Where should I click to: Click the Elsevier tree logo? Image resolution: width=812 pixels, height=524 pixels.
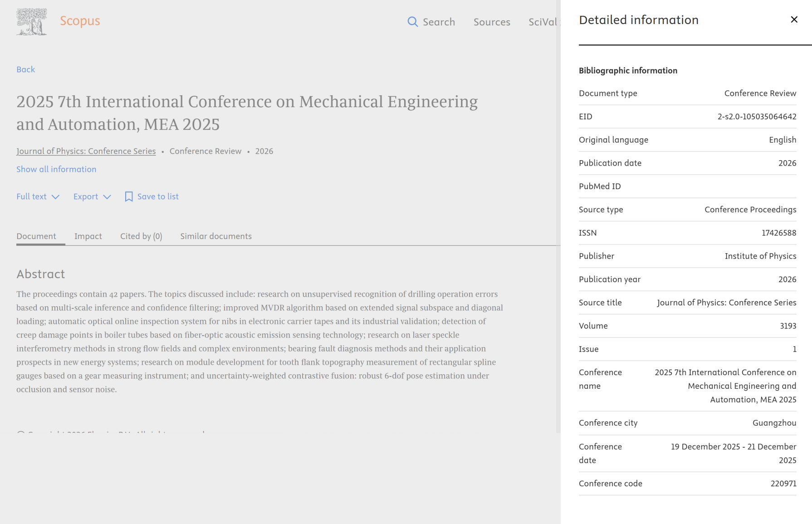(32, 21)
